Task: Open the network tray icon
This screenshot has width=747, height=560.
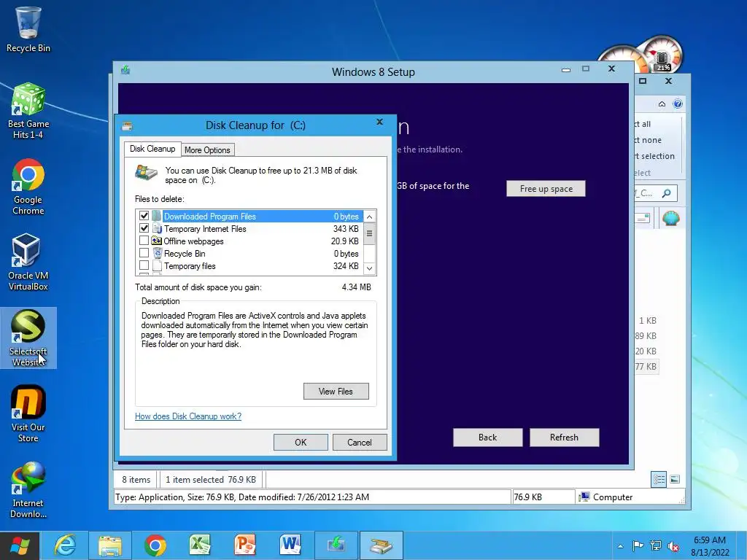Action: (x=656, y=545)
